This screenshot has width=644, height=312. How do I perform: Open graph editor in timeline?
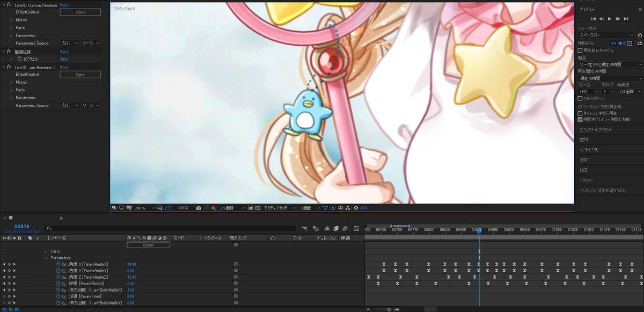[x=356, y=229]
